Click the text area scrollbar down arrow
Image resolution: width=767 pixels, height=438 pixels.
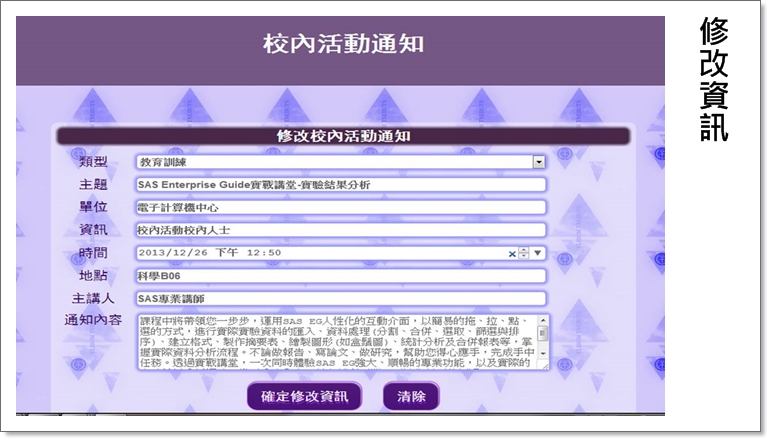543,355
